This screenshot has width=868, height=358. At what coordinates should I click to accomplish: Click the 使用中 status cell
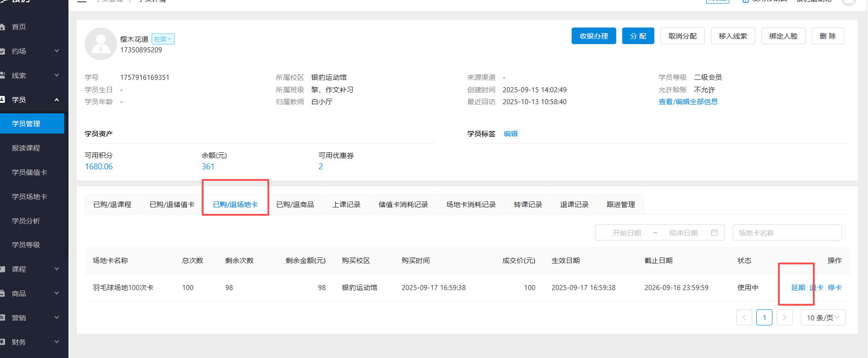(748, 288)
